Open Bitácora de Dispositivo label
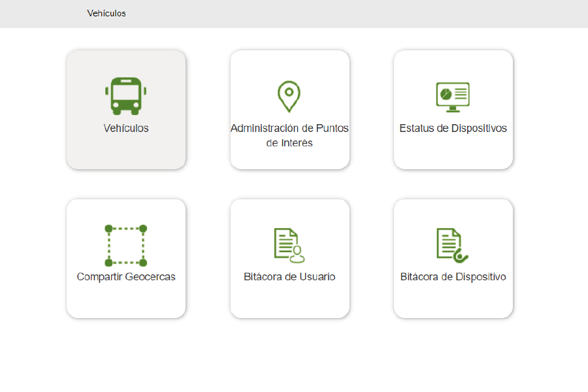The height and width of the screenshot is (392, 588). point(453,277)
